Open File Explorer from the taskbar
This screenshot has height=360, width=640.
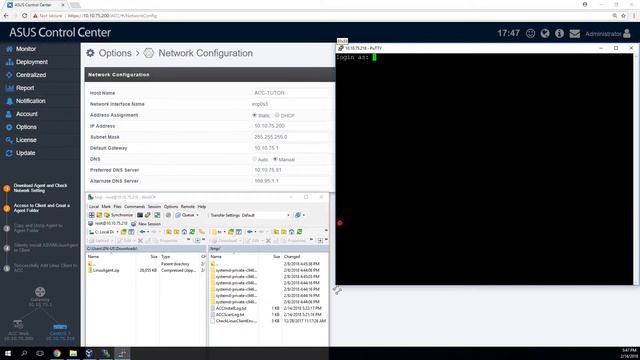pyautogui.click(x=73, y=353)
